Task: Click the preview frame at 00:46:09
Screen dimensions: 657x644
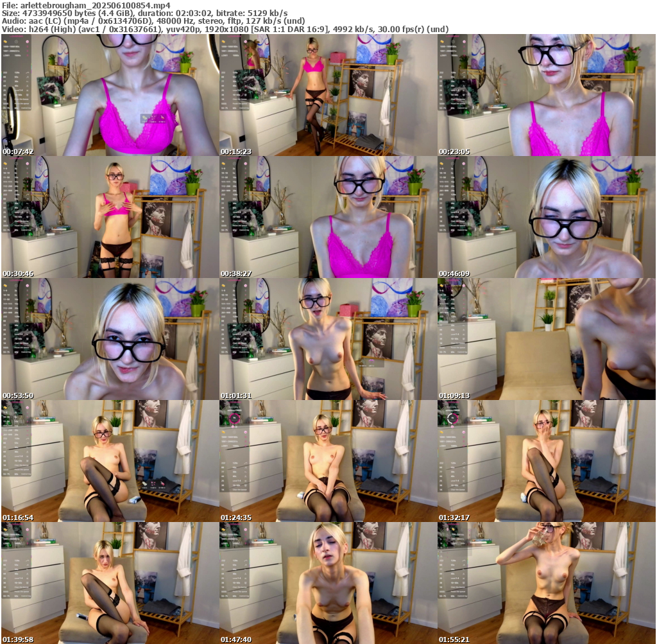Action: click(546, 217)
